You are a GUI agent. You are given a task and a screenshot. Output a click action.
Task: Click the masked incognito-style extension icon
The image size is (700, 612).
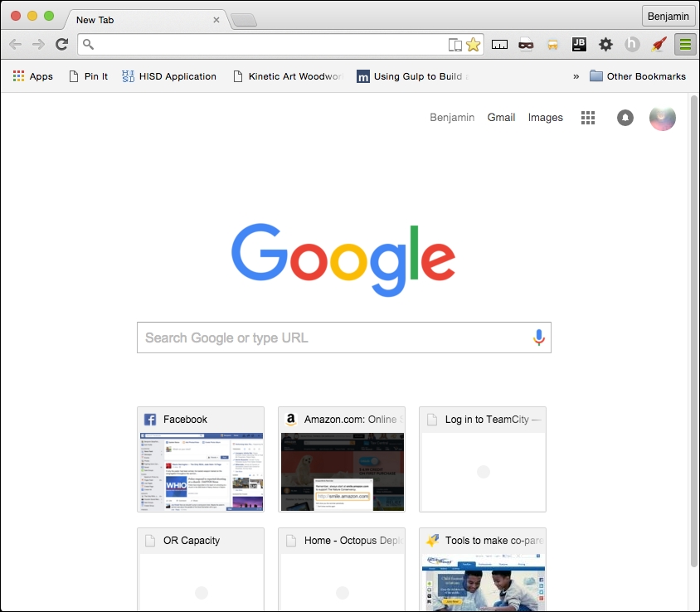(x=526, y=45)
